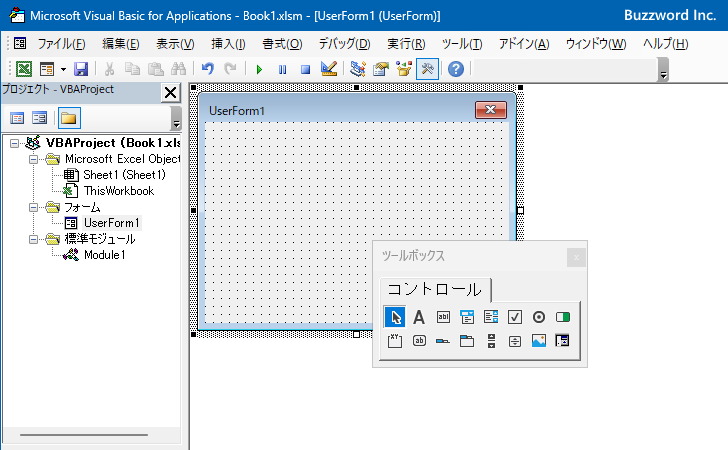Toggle Folders view in project pane
Viewport: 728px width, 450px height.
[x=69, y=118]
